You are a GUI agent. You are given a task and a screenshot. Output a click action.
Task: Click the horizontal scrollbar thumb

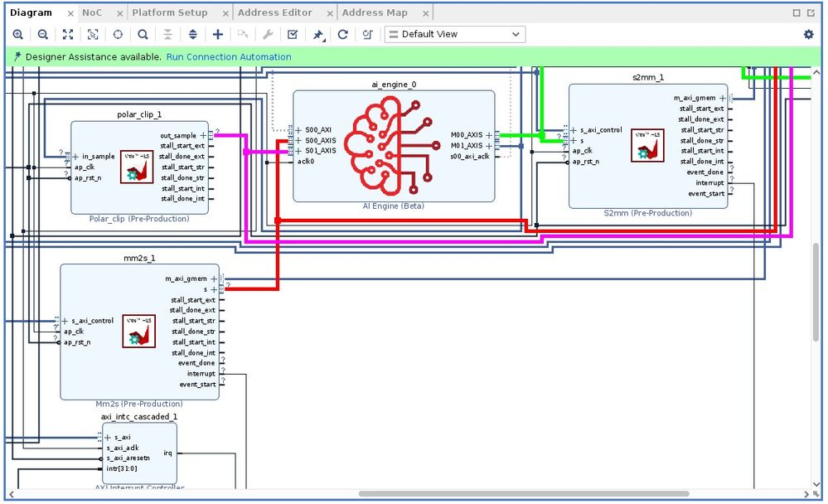click(524, 494)
